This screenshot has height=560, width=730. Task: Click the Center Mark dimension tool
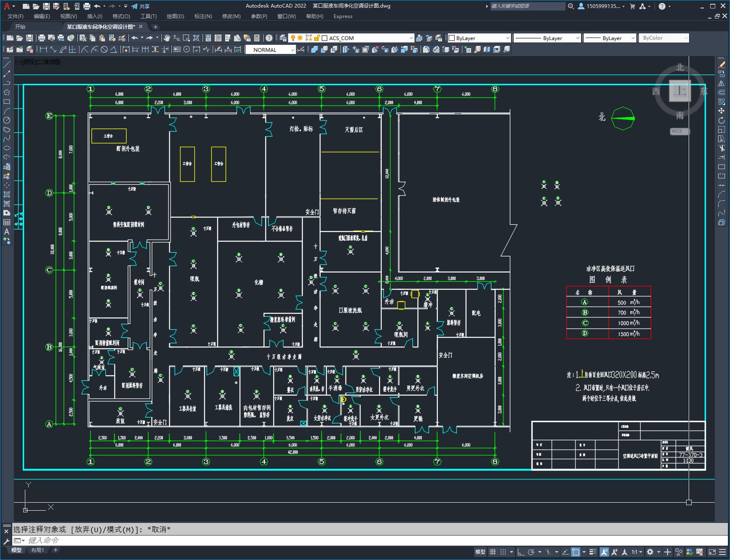(x=187, y=49)
